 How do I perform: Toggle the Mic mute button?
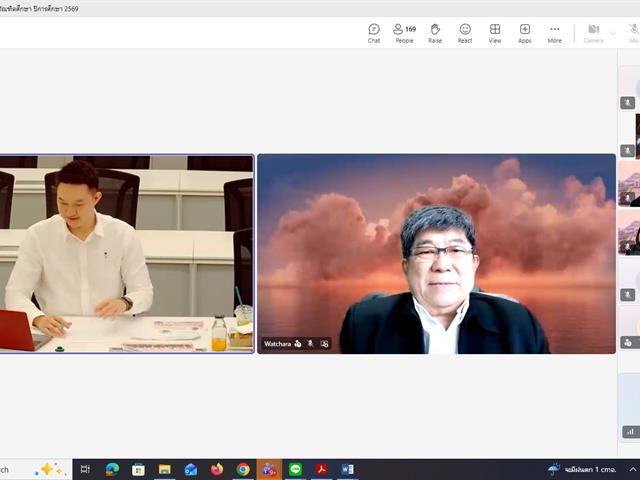click(x=633, y=33)
